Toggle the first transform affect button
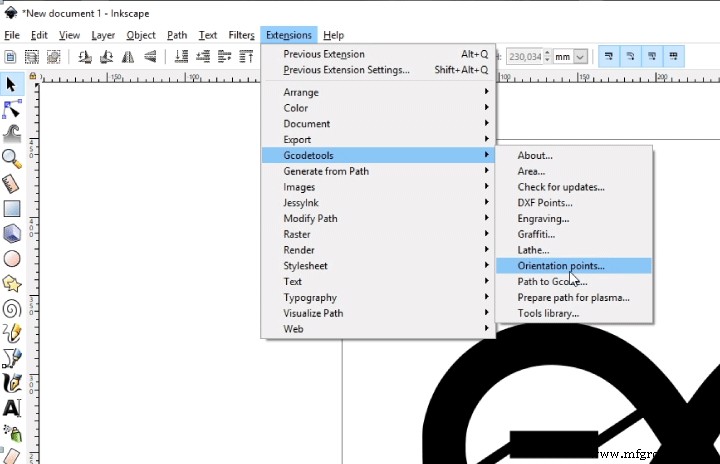Screen dimensions: 720x464 pyautogui.click(x=608, y=57)
